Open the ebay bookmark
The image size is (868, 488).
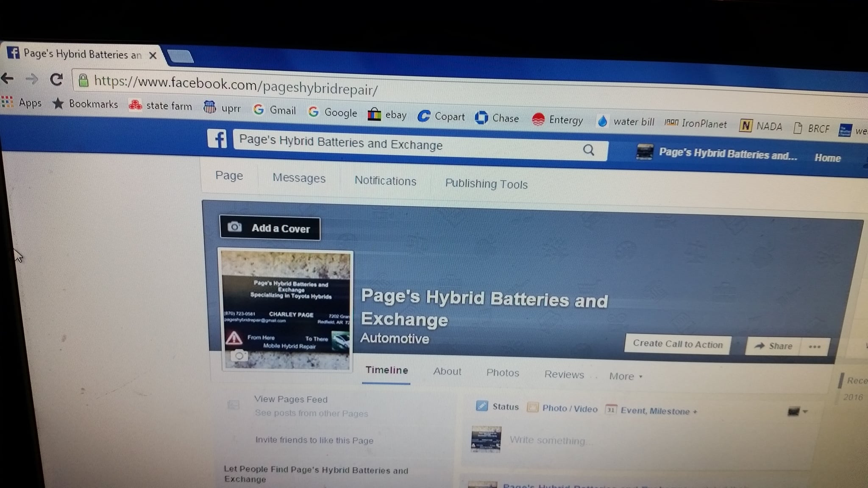(x=387, y=114)
